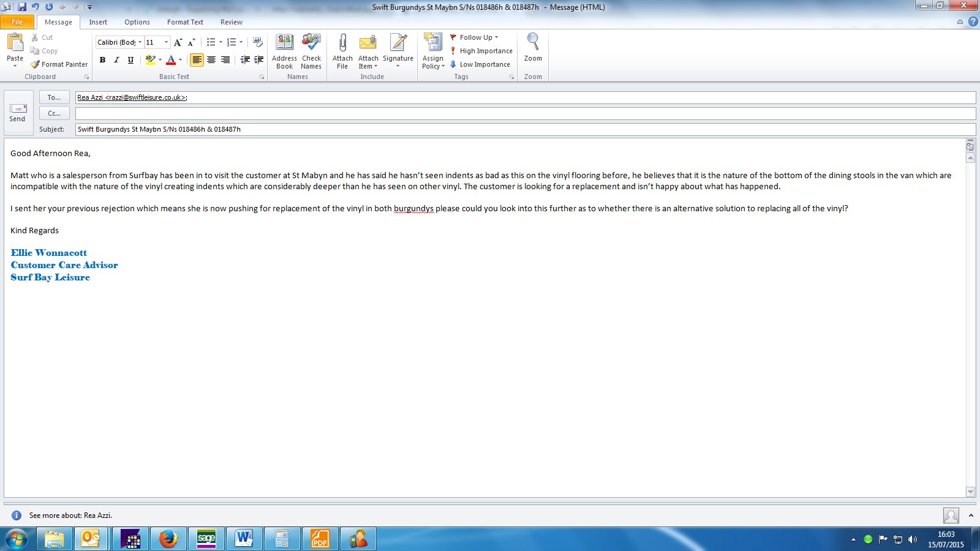The height and width of the screenshot is (551, 980).
Task: Click the contact photo in People Pane
Action: click(951, 515)
